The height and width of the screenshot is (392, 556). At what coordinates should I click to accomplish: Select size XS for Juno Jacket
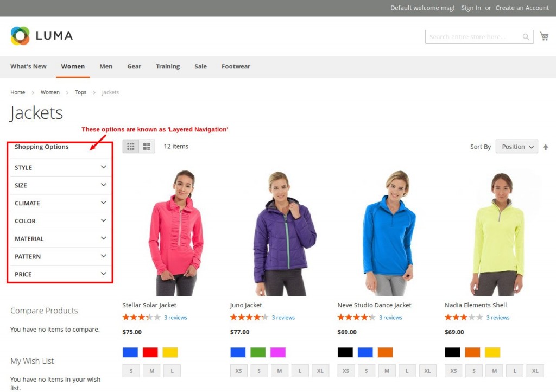(x=239, y=371)
